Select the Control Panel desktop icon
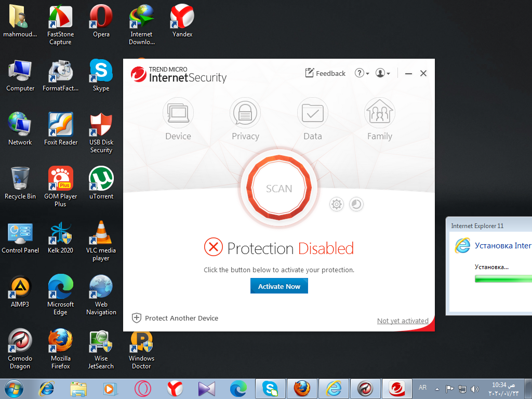The height and width of the screenshot is (399, 532). pyautogui.click(x=20, y=237)
